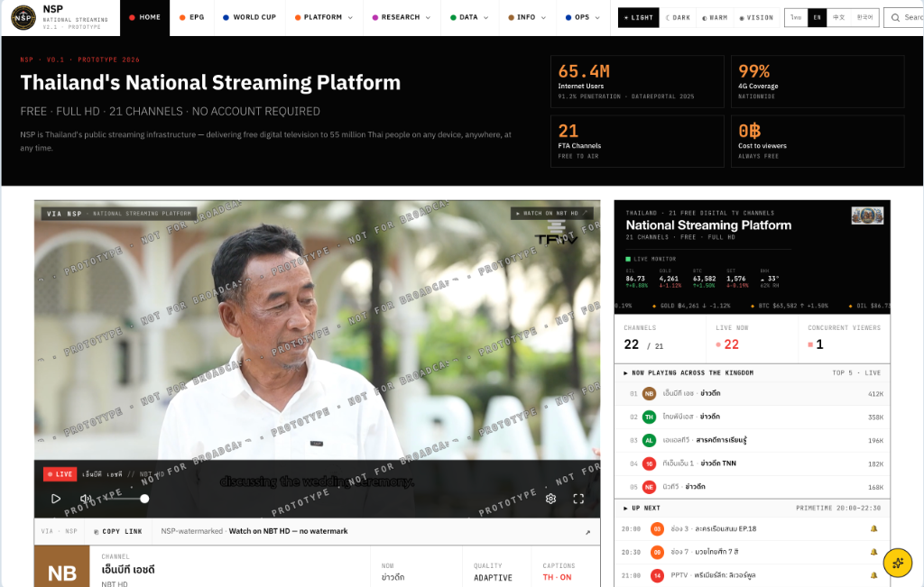The image size is (924, 587).
Task: Click Watch on NBT HD button
Action: point(551,213)
